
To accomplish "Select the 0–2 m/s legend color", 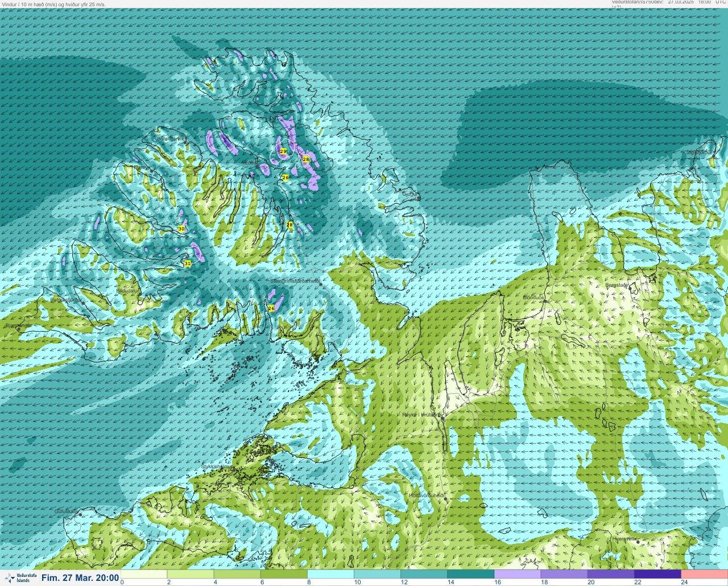I will 144,574.
